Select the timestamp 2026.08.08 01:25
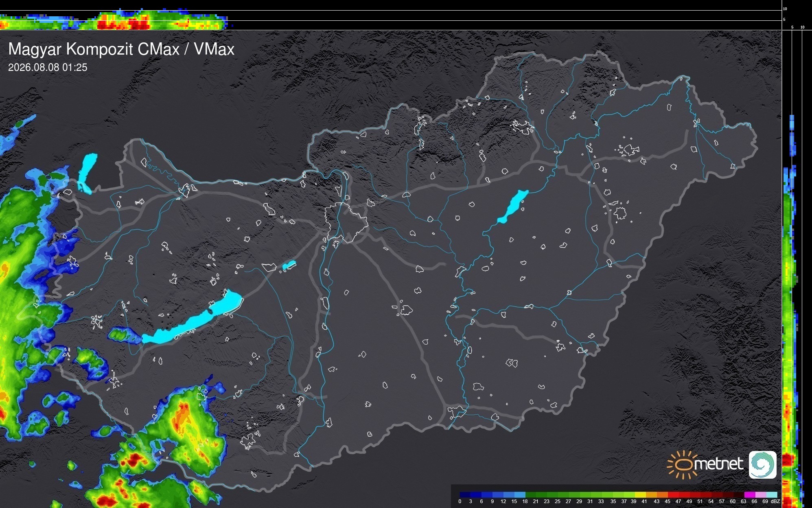Viewport: 812px width, 508px height. coord(48,68)
